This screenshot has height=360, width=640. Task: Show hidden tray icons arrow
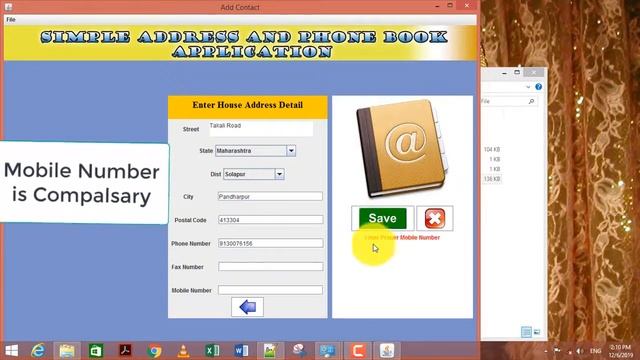point(546,351)
